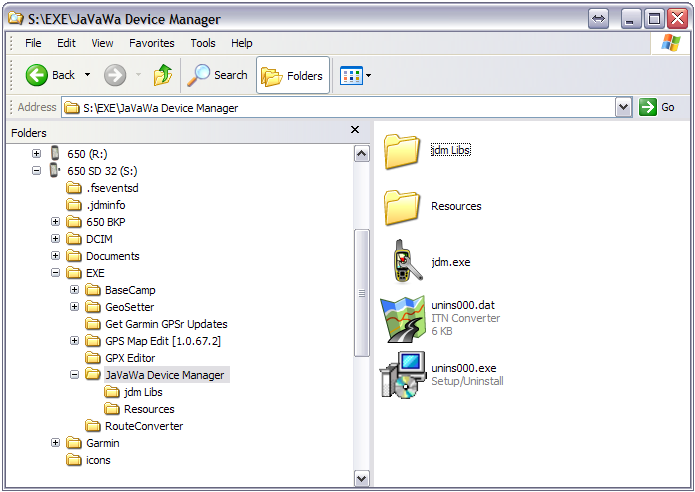Open the Views dropdown button

[x=355, y=75]
